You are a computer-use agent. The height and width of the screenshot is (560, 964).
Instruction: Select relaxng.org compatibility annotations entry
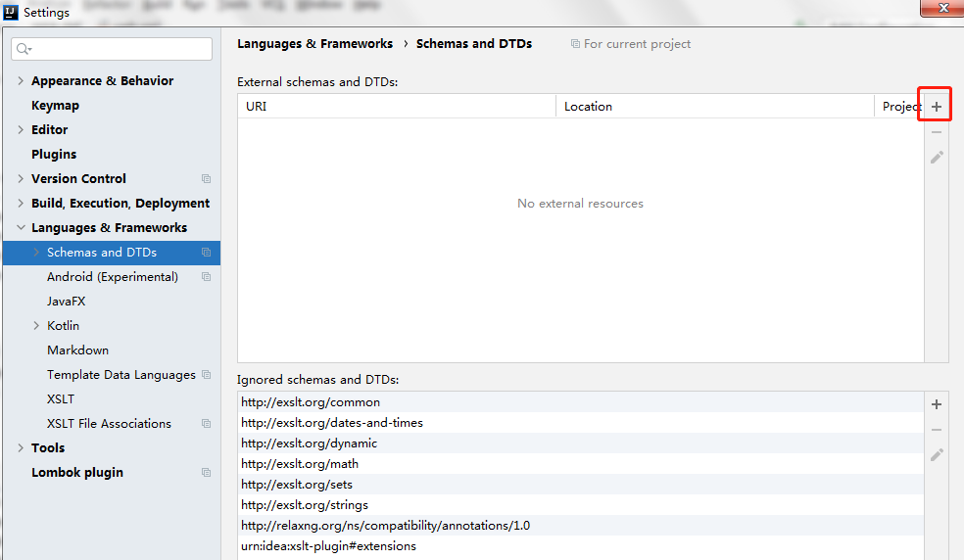[x=580, y=526]
